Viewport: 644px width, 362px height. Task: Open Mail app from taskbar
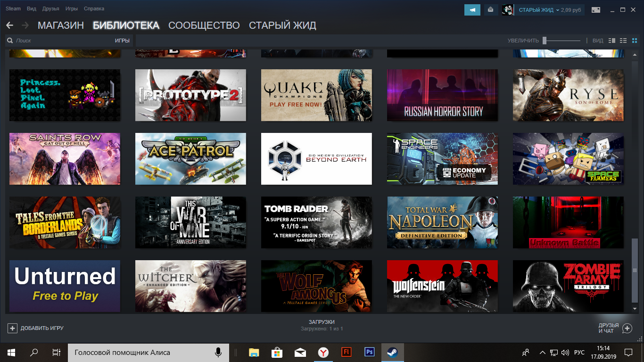tap(300, 352)
